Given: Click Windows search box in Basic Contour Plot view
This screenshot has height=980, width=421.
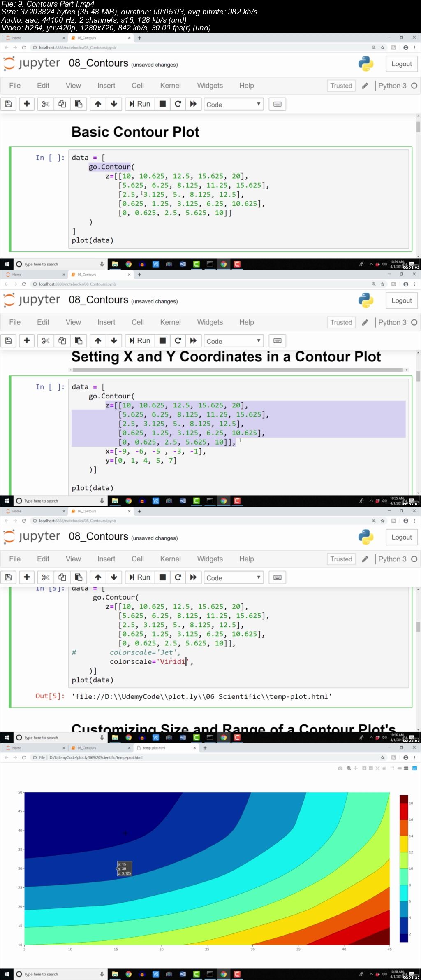Looking at the screenshot, I should (60, 264).
